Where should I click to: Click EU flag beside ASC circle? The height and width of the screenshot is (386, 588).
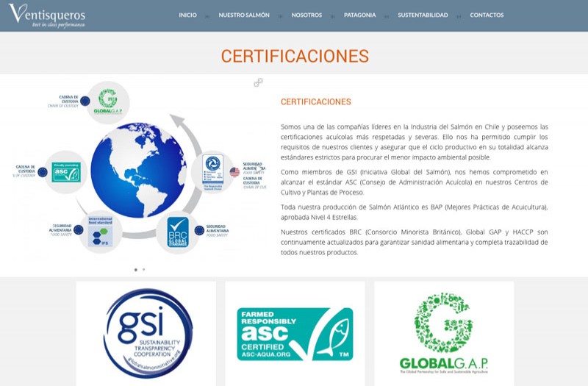point(43,172)
